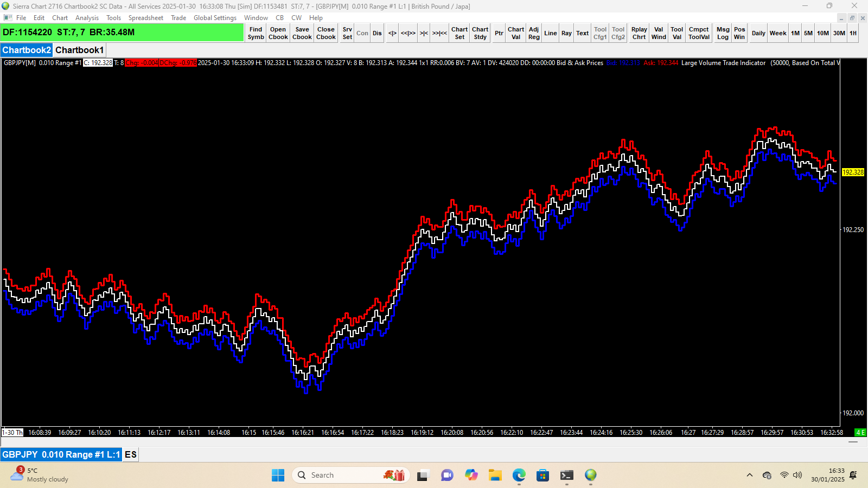Open the Msg Log window

723,33
